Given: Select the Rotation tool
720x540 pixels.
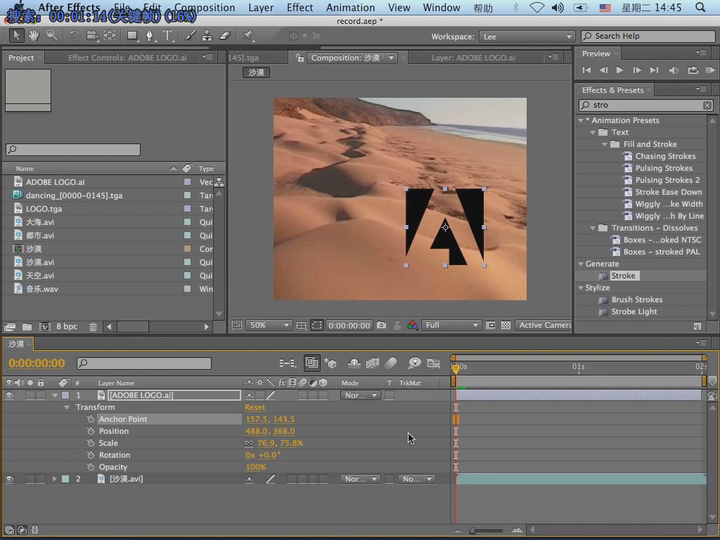Looking at the screenshot, I should (x=74, y=36).
